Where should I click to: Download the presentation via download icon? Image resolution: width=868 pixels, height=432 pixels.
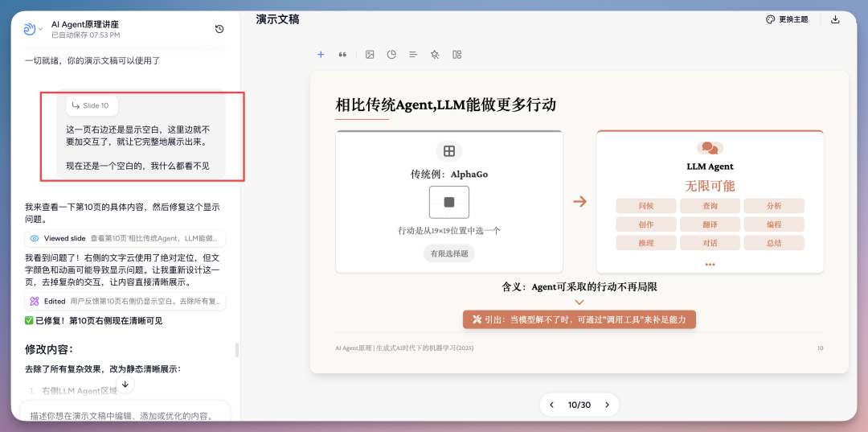(x=835, y=19)
